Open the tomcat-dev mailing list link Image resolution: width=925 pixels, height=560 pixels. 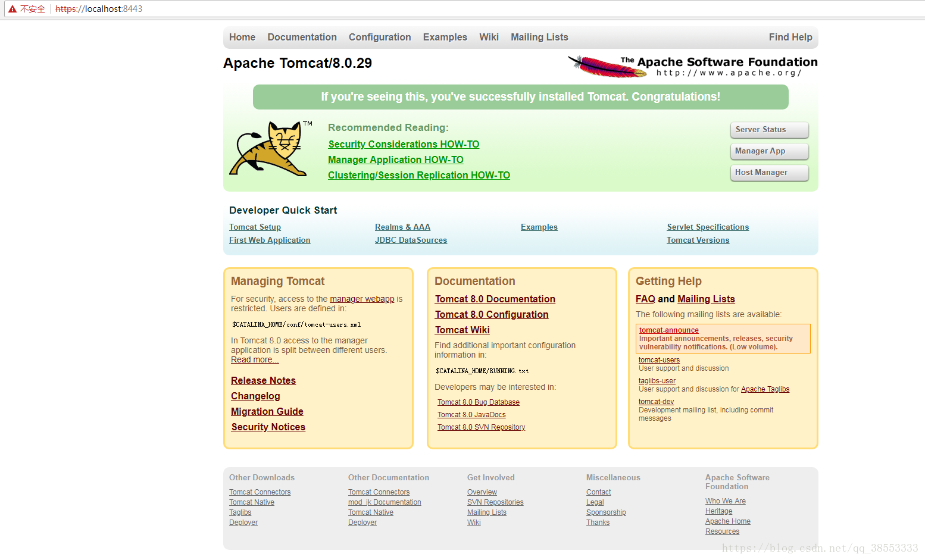656,402
